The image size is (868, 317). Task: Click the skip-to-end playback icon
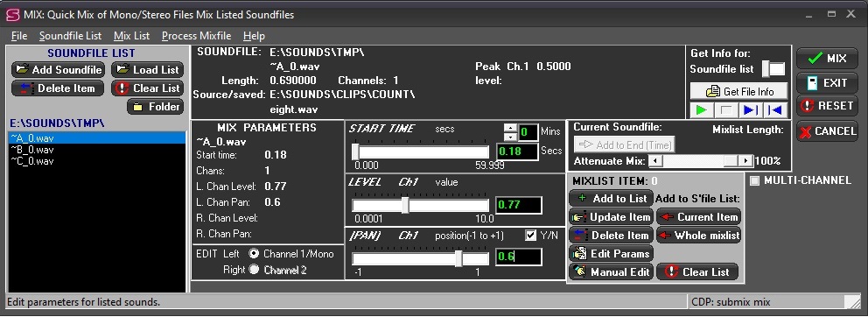(x=751, y=109)
